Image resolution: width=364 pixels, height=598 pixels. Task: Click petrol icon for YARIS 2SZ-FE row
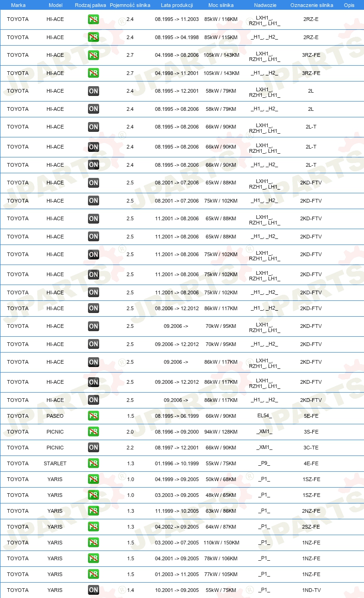pyautogui.click(x=94, y=527)
